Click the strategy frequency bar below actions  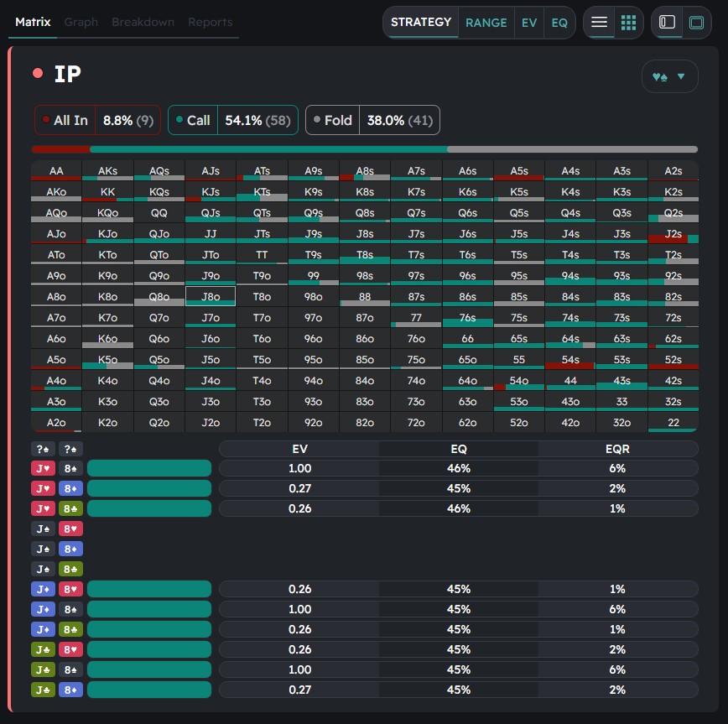click(x=364, y=149)
